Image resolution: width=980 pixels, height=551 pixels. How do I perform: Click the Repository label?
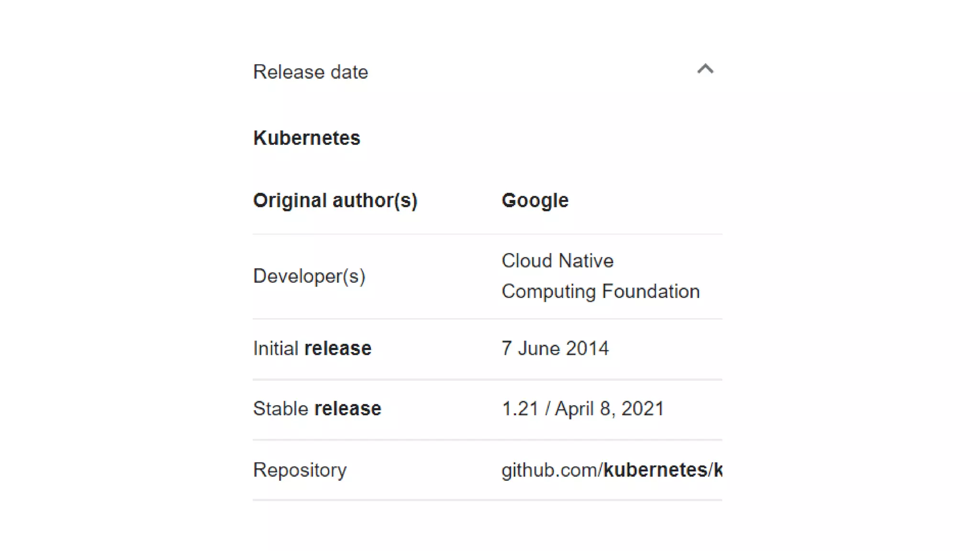coord(300,470)
